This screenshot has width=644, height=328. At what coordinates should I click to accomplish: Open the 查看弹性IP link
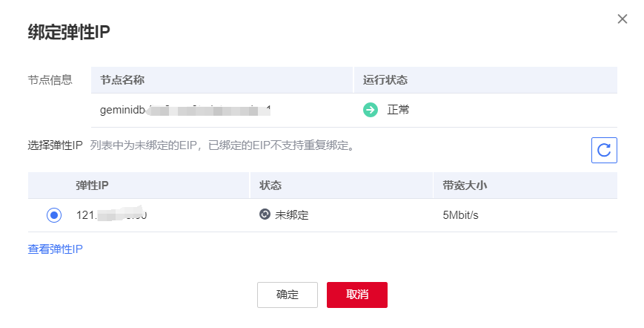point(55,249)
